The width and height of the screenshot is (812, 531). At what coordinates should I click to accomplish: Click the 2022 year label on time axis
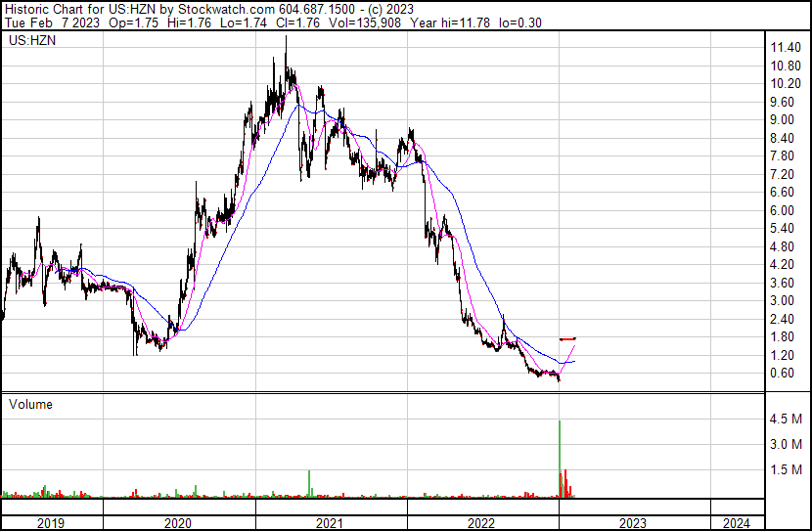[481, 523]
